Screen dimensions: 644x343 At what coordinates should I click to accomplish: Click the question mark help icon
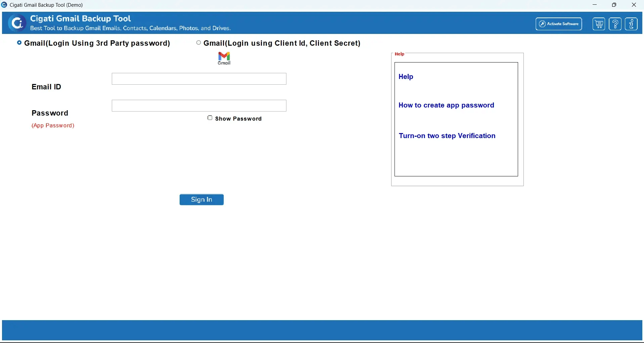616,24
